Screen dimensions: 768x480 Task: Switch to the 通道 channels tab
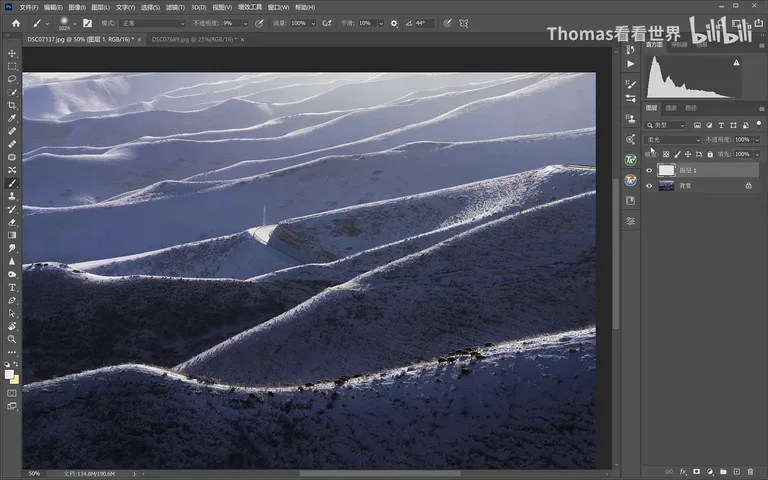[671, 108]
